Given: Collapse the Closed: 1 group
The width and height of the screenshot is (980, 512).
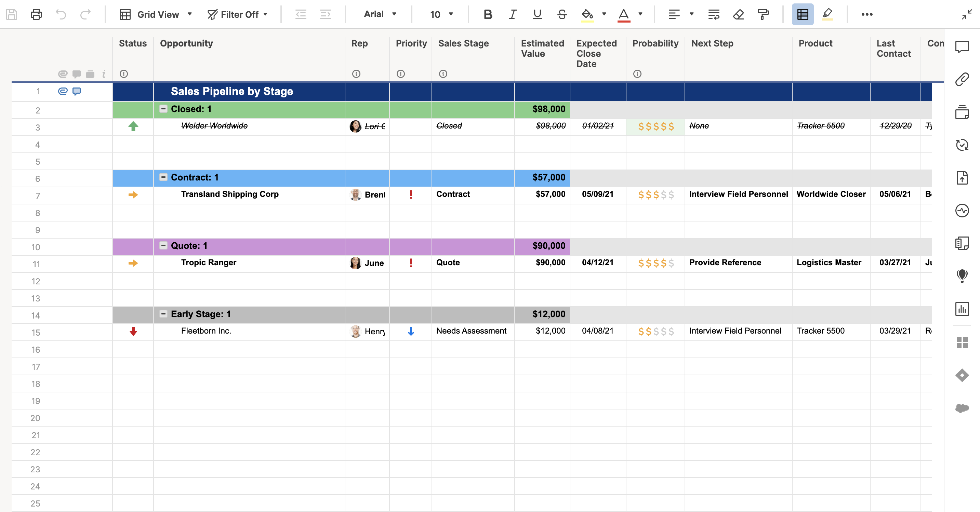Looking at the screenshot, I should click(x=163, y=109).
